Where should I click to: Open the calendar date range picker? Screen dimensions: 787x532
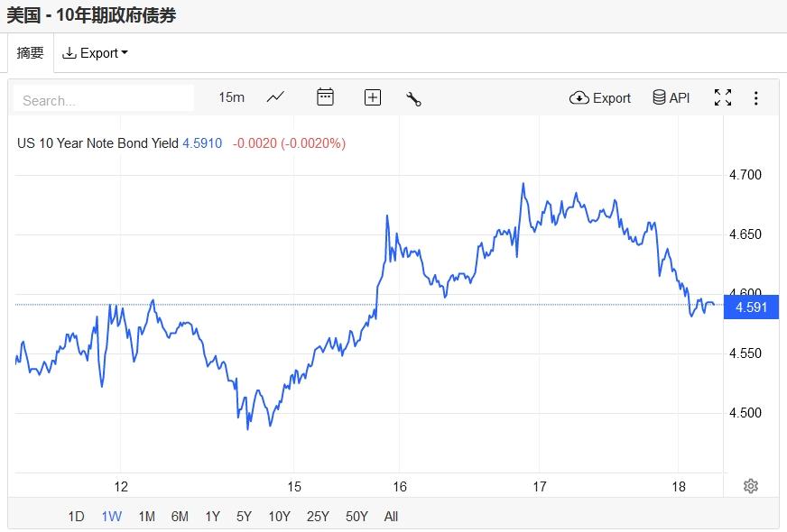pos(325,97)
